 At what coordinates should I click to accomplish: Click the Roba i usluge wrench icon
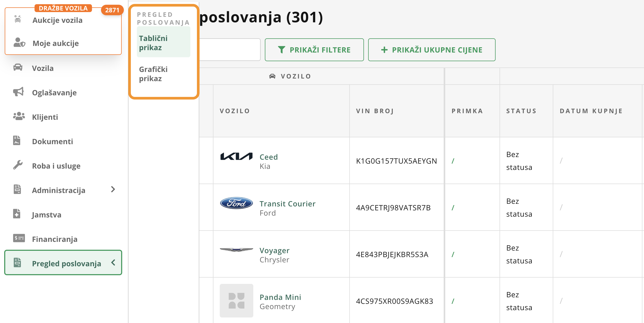[x=18, y=165]
